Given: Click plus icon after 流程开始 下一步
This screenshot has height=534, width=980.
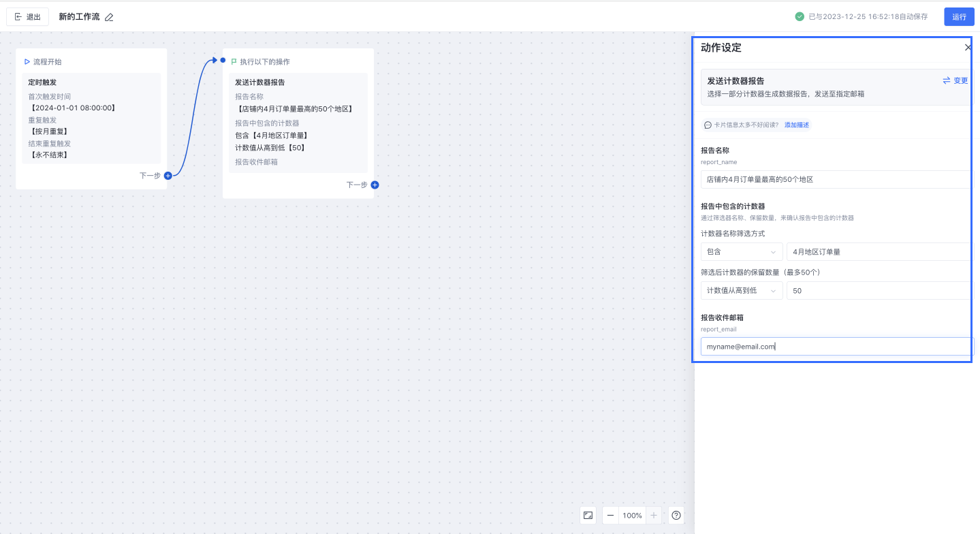Looking at the screenshot, I should tap(168, 176).
